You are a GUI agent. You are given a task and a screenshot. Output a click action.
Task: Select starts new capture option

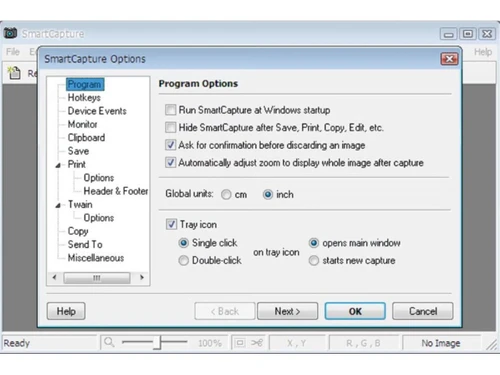click(x=314, y=260)
